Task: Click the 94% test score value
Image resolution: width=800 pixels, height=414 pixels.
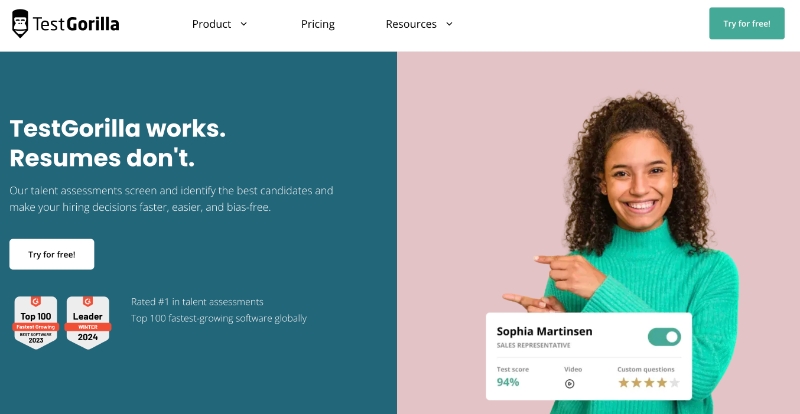Action: (x=508, y=383)
